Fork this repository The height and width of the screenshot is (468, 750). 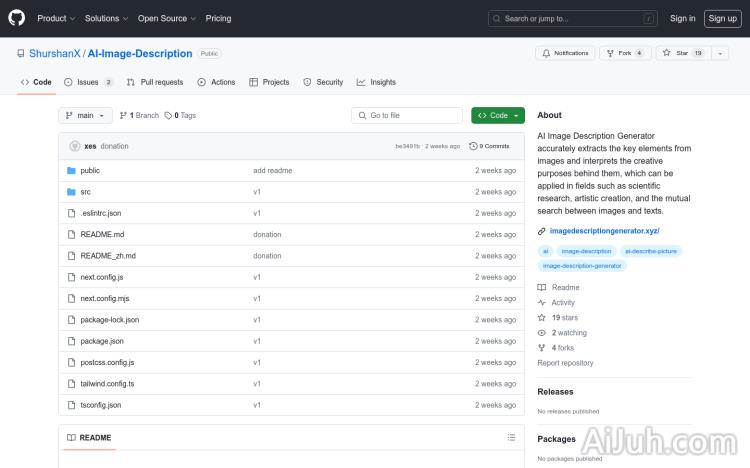click(624, 53)
